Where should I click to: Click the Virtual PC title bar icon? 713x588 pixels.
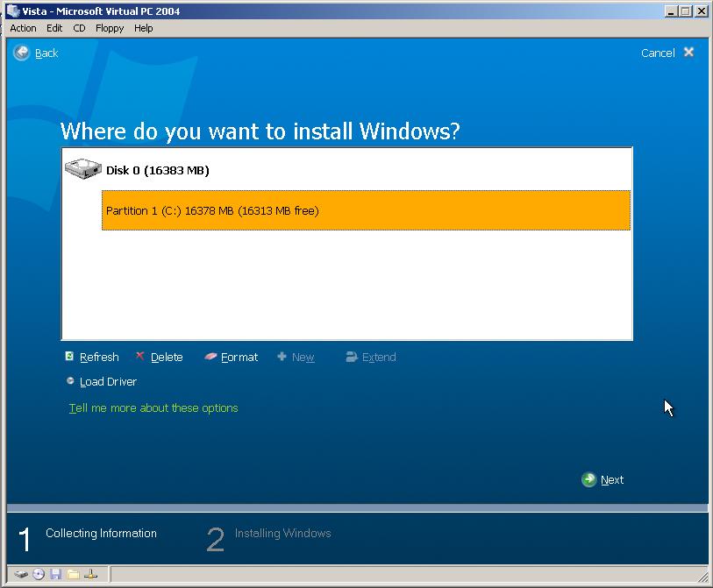click(x=13, y=11)
